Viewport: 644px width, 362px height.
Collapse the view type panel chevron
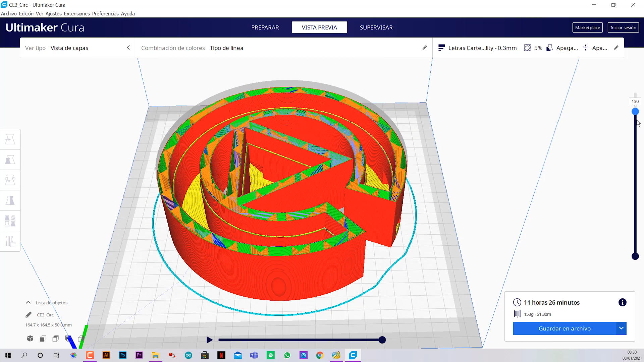coord(128,48)
